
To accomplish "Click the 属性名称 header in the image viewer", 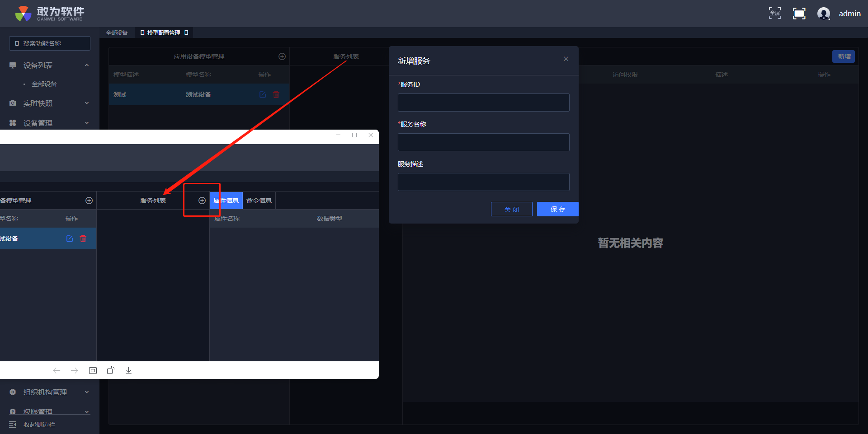I will point(227,219).
